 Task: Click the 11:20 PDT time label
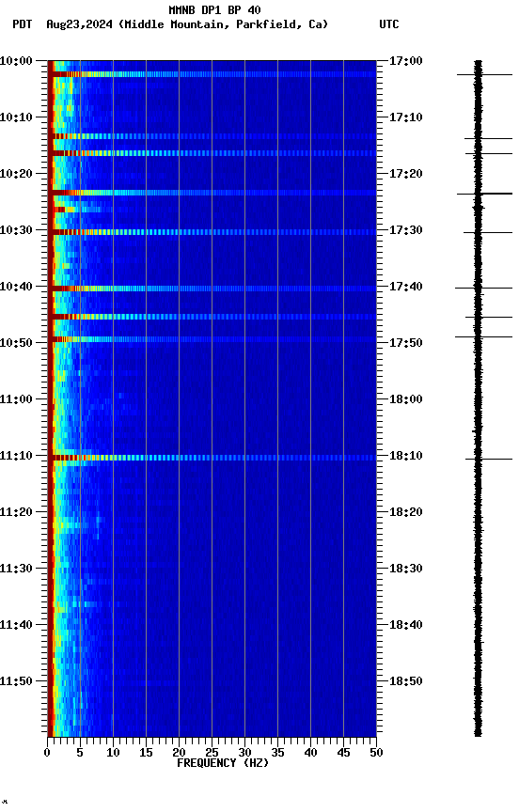point(16,513)
